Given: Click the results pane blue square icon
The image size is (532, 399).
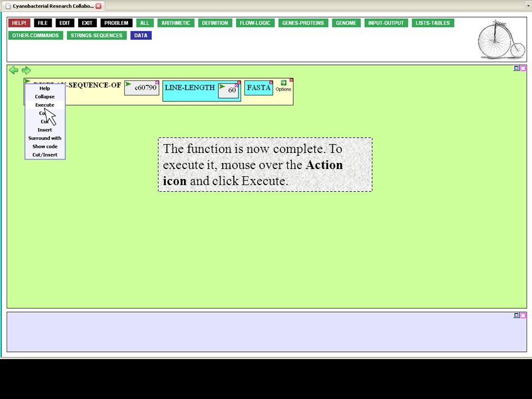Looking at the screenshot, I should pyautogui.click(x=516, y=315).
